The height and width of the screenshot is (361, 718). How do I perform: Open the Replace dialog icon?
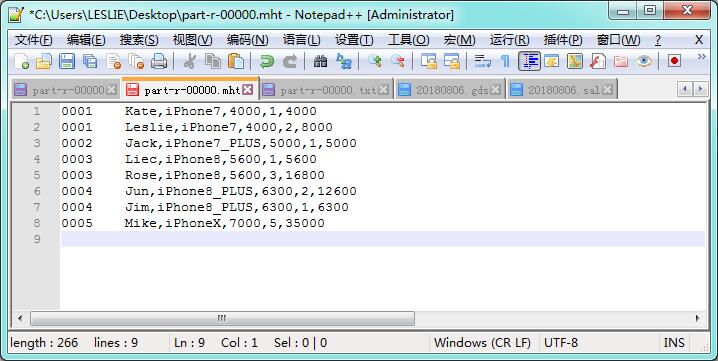(x=343, y=61)
